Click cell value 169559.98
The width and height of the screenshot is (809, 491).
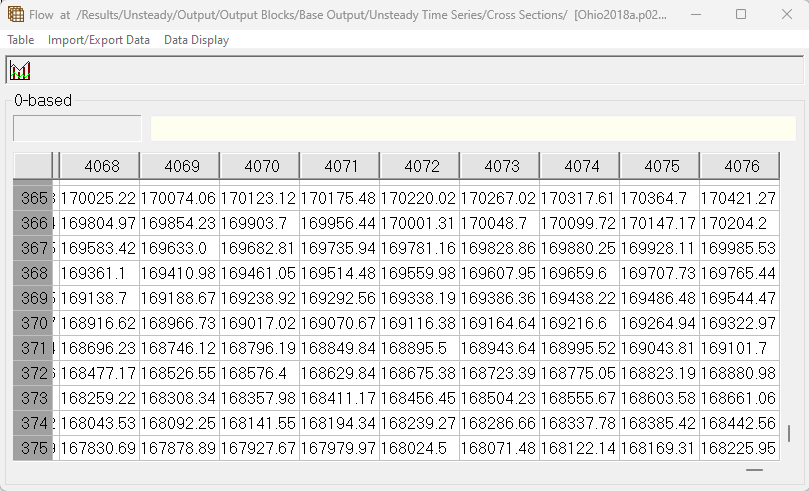[418, 273]
